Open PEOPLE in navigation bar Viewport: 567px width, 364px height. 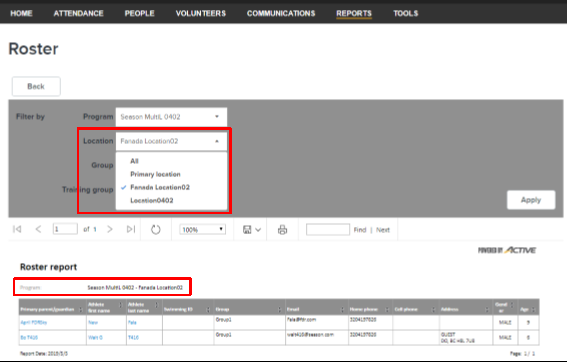140,13
